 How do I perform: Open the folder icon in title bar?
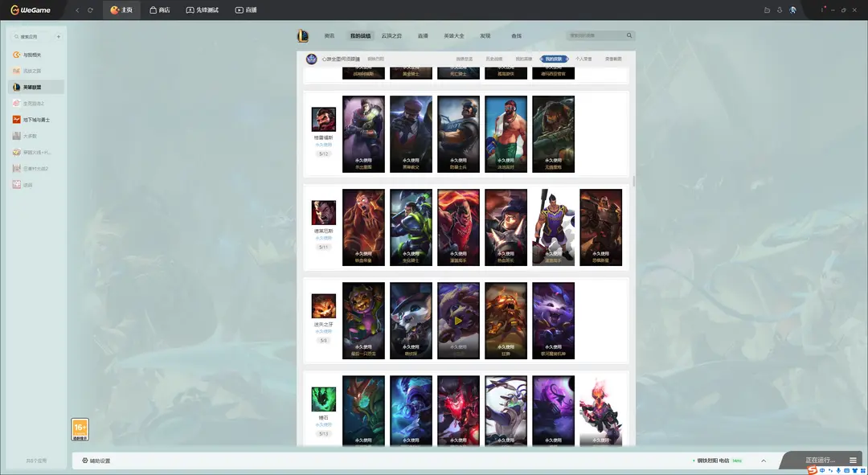click(768, 10)
